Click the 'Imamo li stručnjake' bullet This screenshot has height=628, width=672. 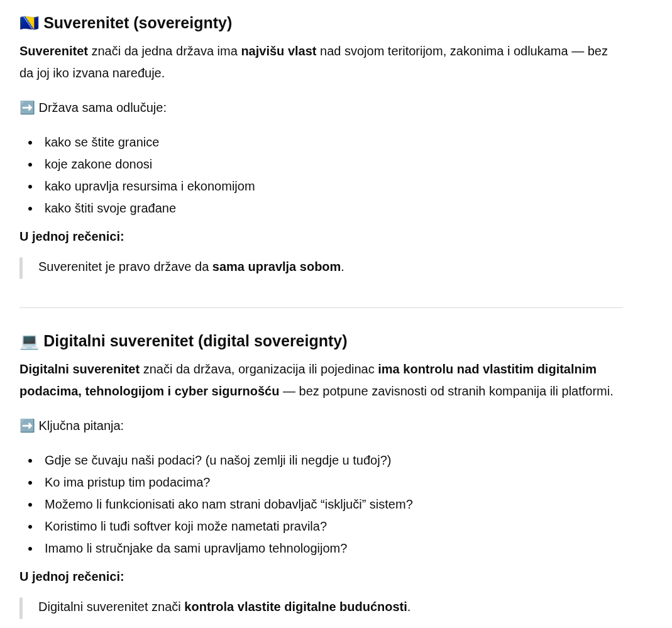[x=196, y=548]
